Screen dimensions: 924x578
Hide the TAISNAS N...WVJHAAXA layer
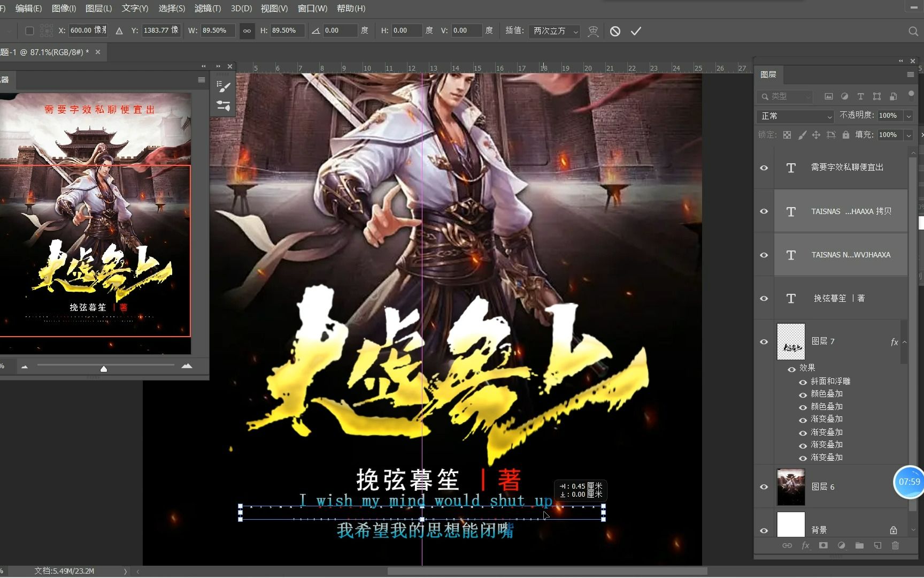click(764, 255)
